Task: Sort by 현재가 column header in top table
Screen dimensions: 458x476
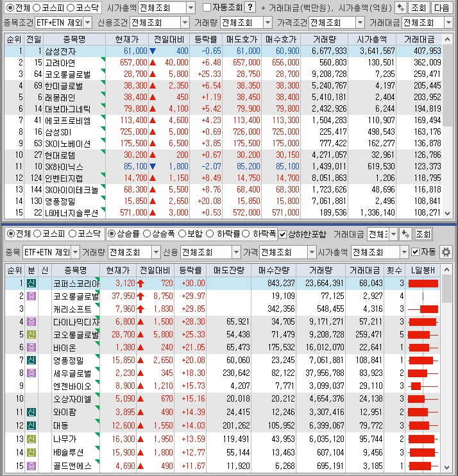Action: tap(127, 39)
